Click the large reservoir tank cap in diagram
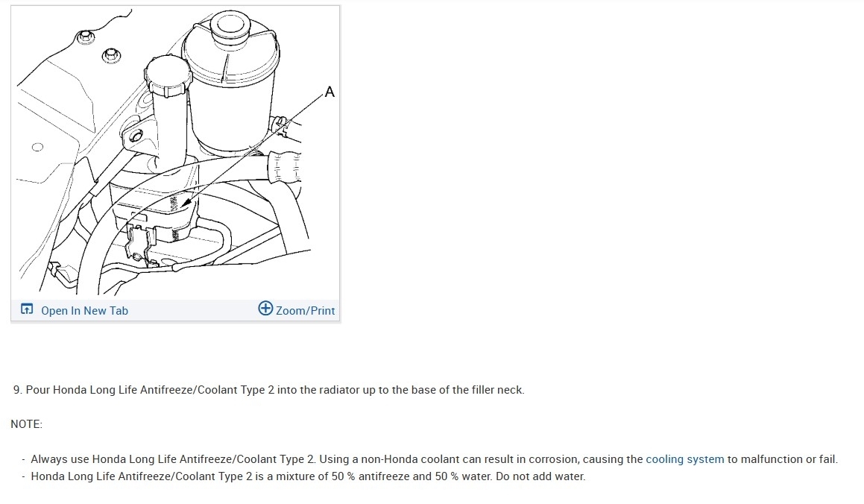 229,28
